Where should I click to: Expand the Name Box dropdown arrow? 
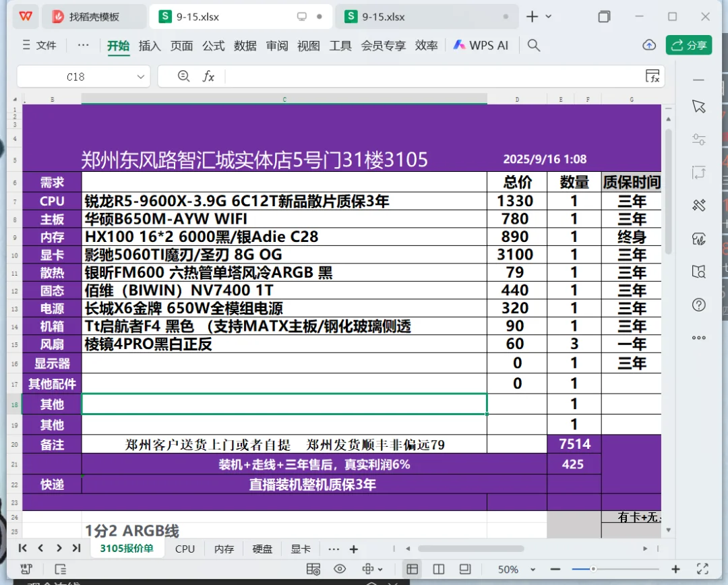pyautogui.click(x=141, y=77)
